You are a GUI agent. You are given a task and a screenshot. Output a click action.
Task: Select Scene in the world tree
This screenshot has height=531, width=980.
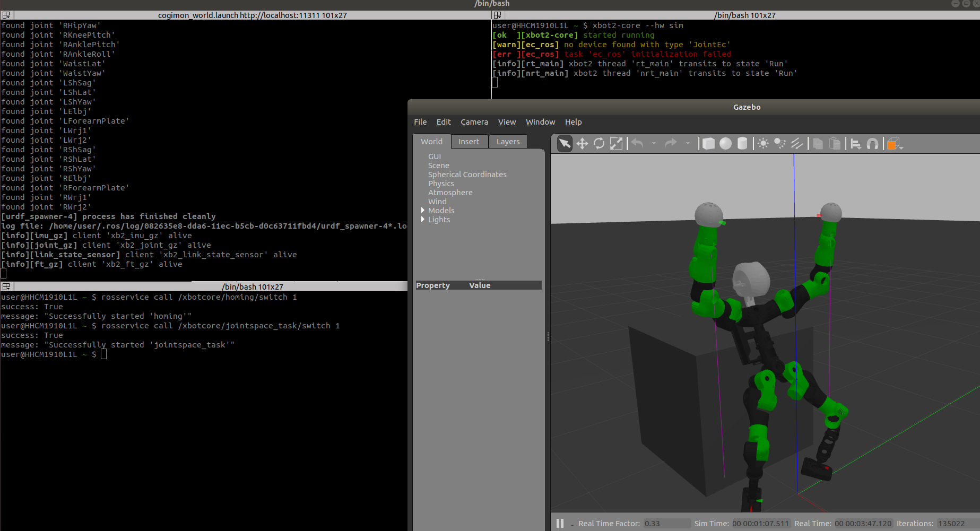tap(439, 166)
